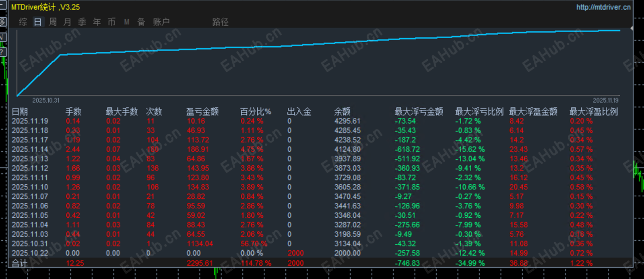Click the 路径 path button

click(220, 22)
